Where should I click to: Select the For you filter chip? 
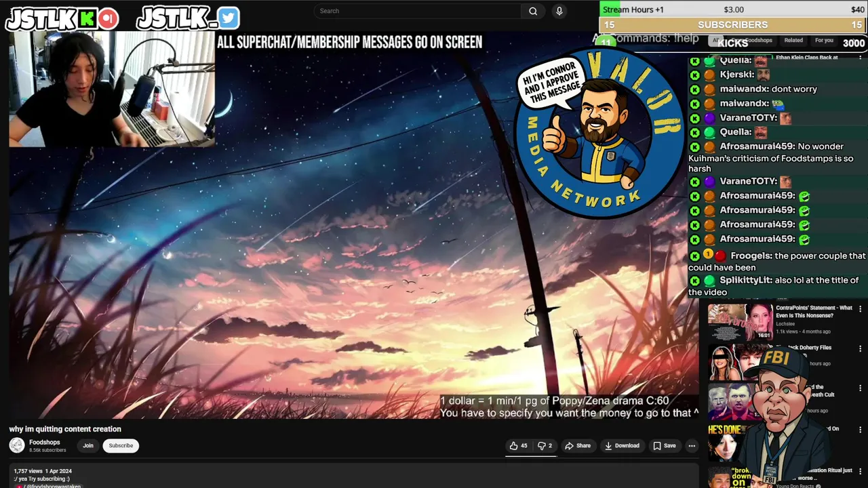point(824,41)
